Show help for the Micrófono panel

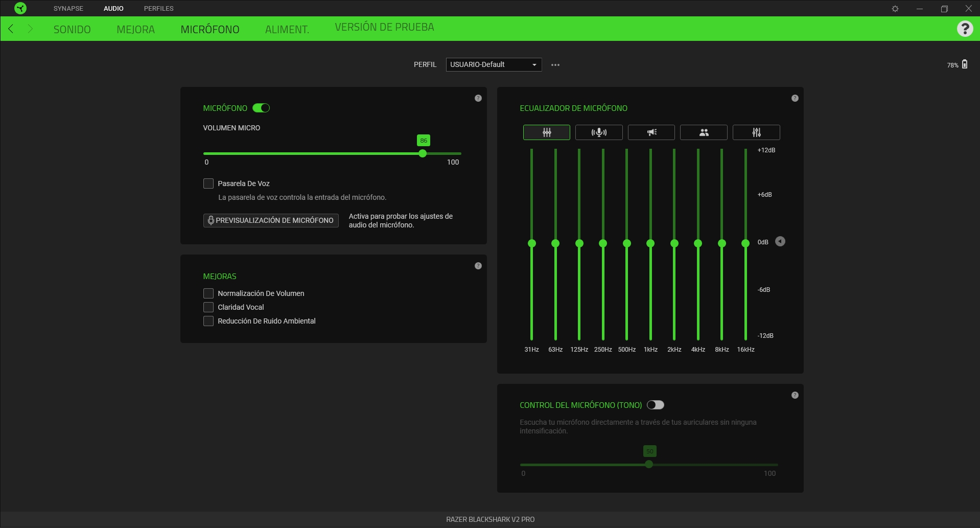pos(478,98)
